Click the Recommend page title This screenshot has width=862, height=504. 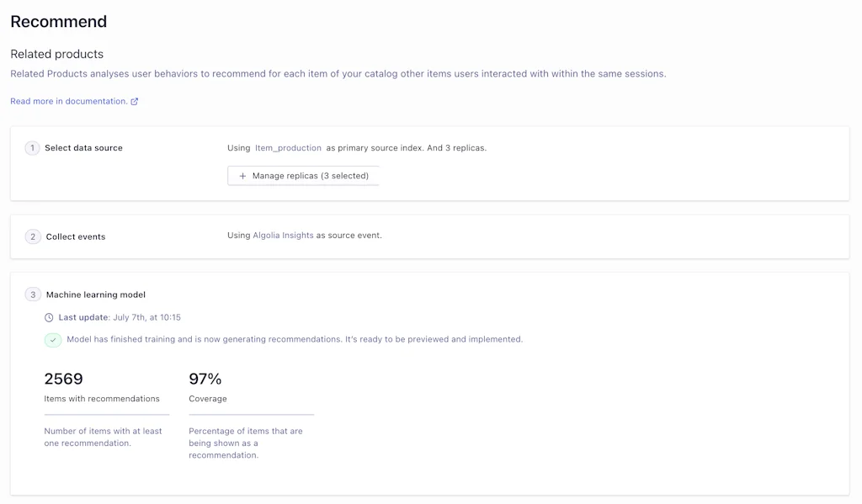(x=58, y=21)
